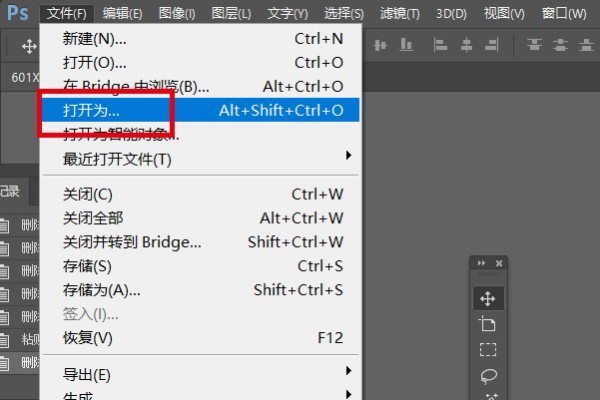Select the Lasso tool
Viewport: 600px width, 400px height.
[x=488, y=376]
